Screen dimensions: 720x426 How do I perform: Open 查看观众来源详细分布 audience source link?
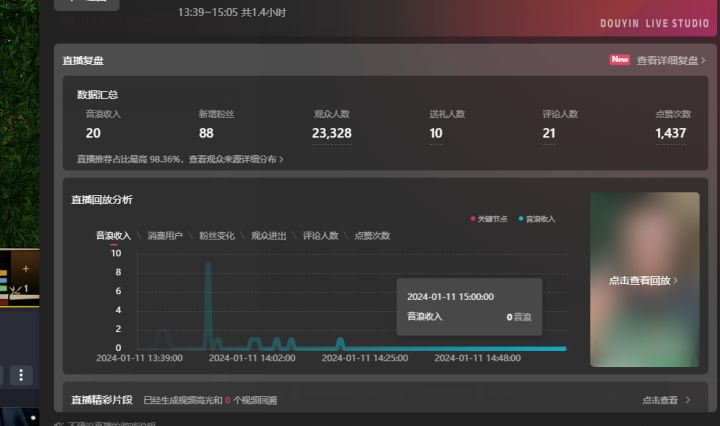pos(236,159)
